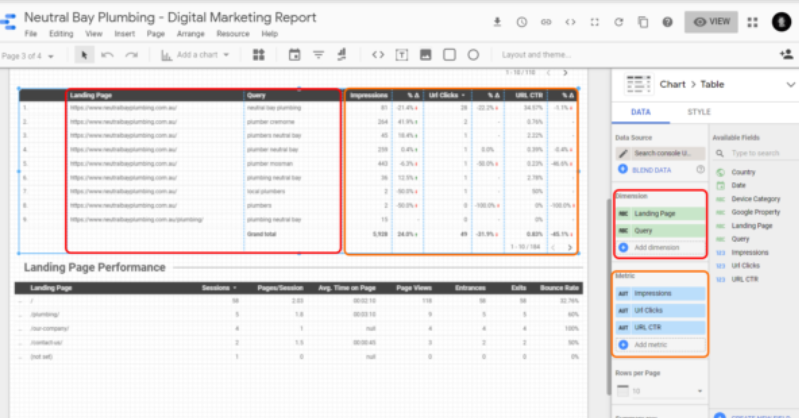The width and height of the screenshot is (799, 418).
Task: Draw a rectangle shape
Action: [x=449, y=55]
